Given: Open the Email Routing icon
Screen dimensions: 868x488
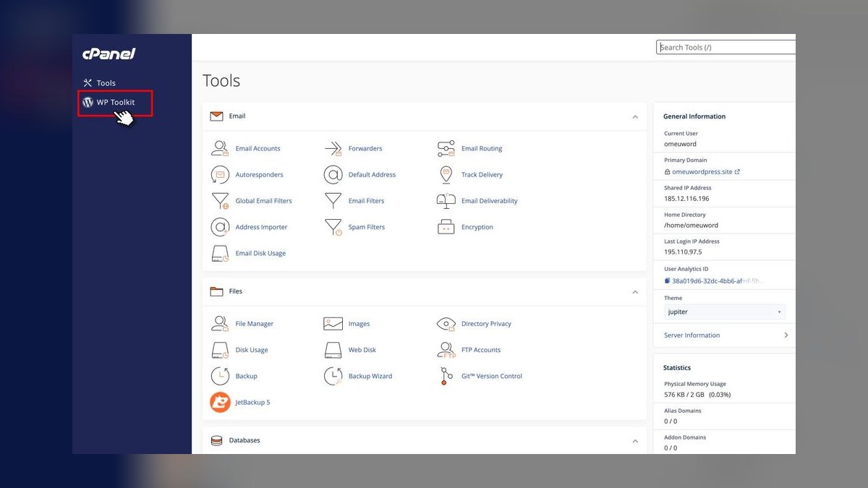Looking at the screenshot, I should click(446, 148).
